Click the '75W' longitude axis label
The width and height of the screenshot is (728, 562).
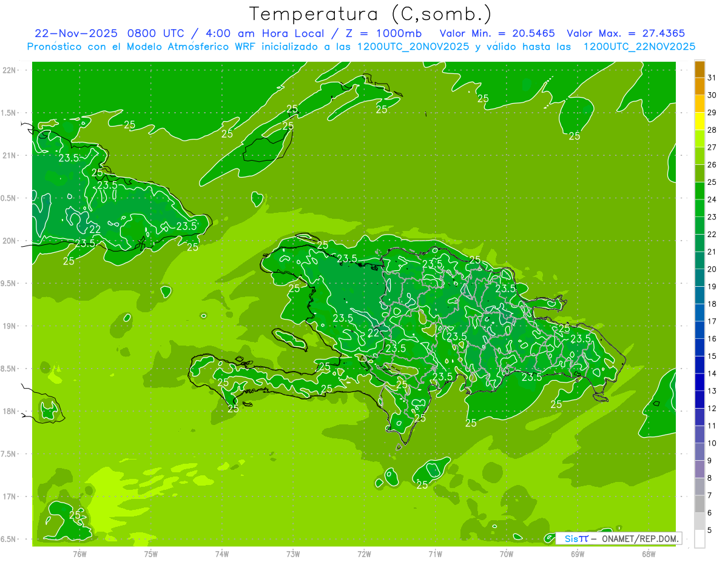[x=151, y=554]
